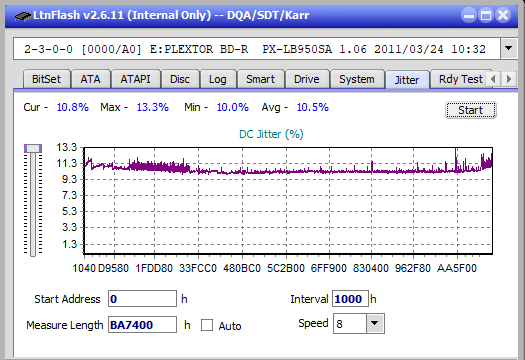
Task: Click the vertical scale slider handle
Action: click(x=33, y=148)
